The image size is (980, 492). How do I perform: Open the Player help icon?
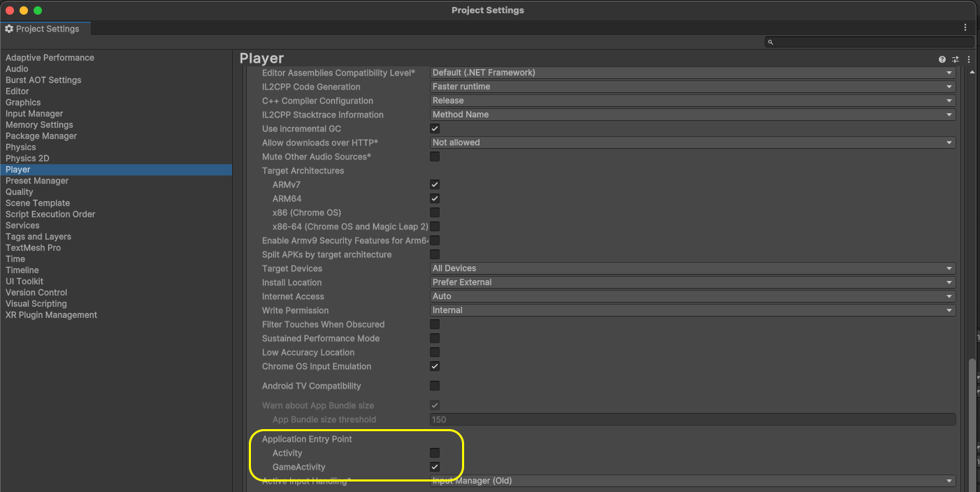[942, 59]
